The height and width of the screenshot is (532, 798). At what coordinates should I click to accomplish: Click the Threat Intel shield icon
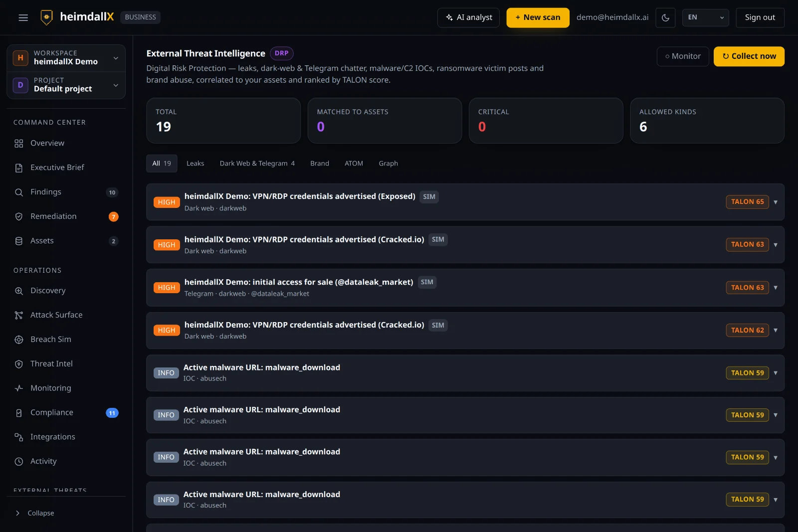(x=19, y=364)
